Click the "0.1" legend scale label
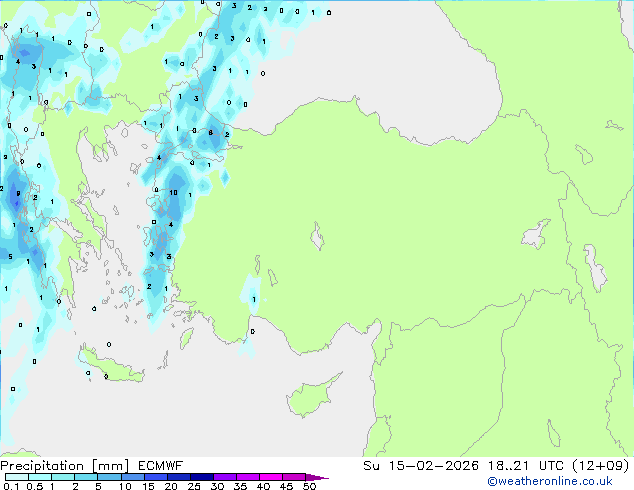Image resolution: width=634 pixels, height=490 pixels. pos(12,486)
